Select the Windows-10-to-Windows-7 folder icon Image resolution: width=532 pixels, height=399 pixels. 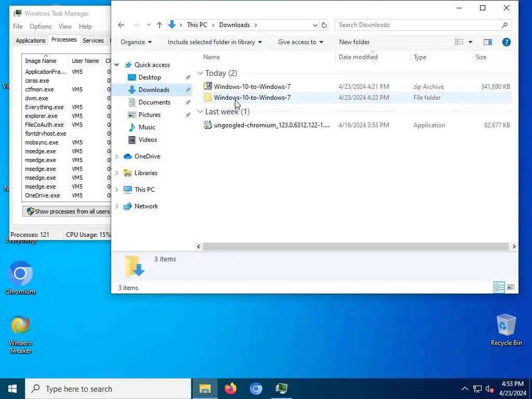pyautogui.click(x=208, y=97)
